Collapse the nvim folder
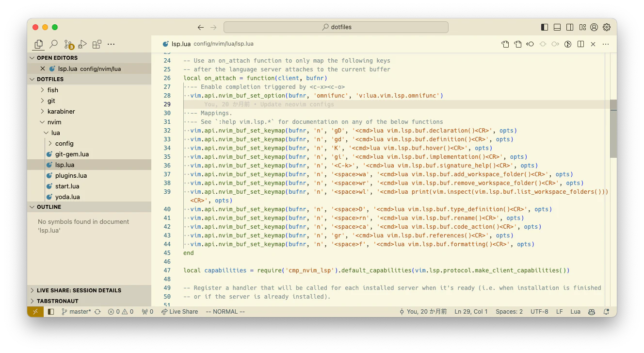 [x=89, y=122]
